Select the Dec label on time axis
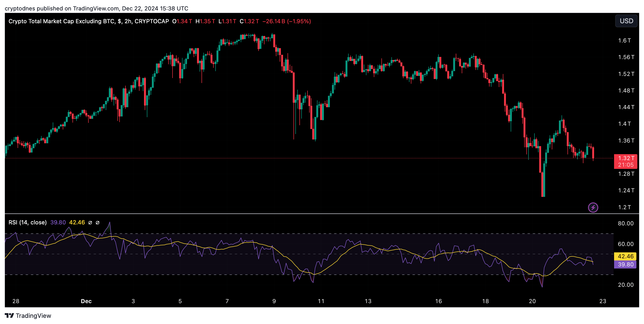 pyautogui.click(x=86, y=301)
